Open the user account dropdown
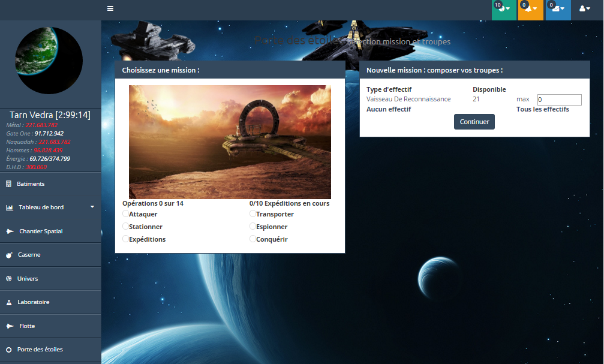The width and height of the screenshot is (604, 364). (x=585, y=8)
